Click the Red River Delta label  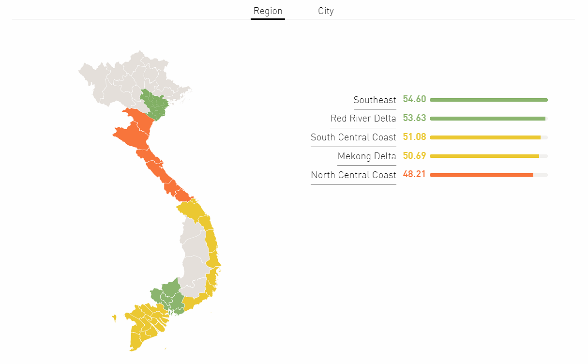(363, 119)
